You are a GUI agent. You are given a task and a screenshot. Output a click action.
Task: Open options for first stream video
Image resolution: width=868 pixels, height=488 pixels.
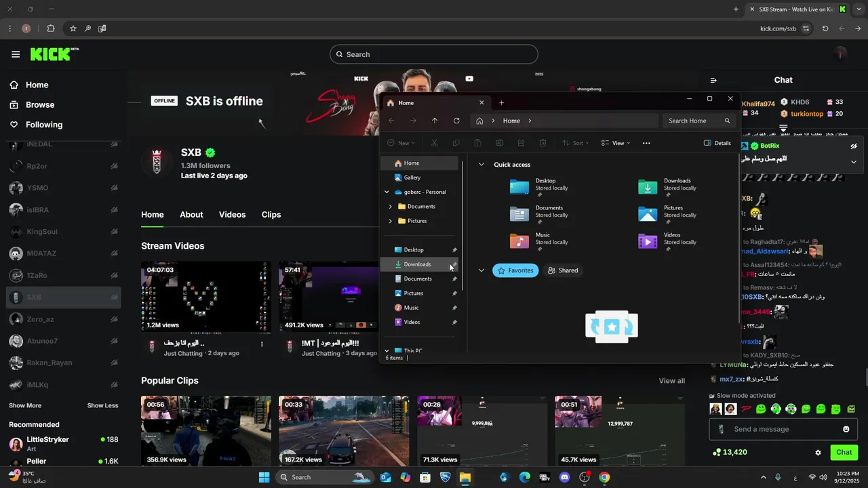(262, 344)
